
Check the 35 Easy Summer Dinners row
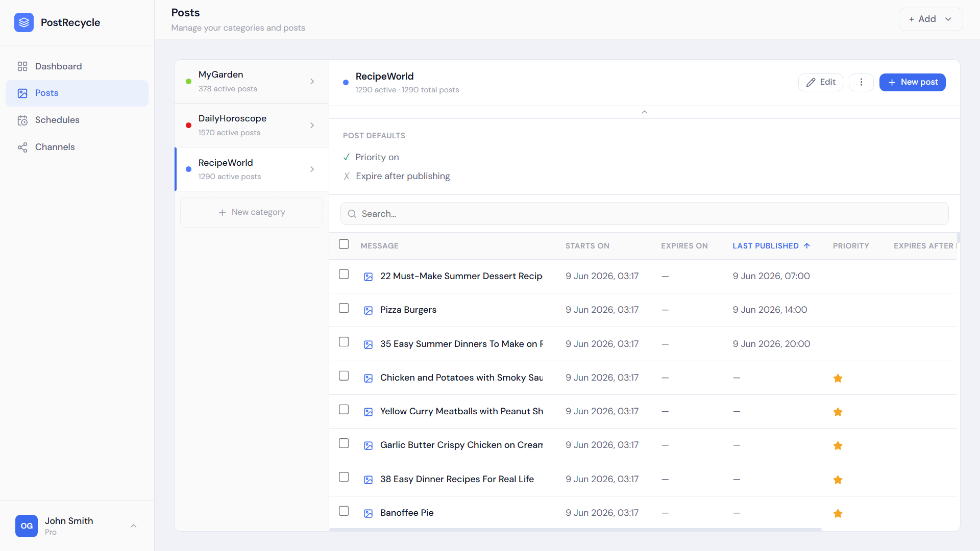pyautogui.click(x=344, y=342)
